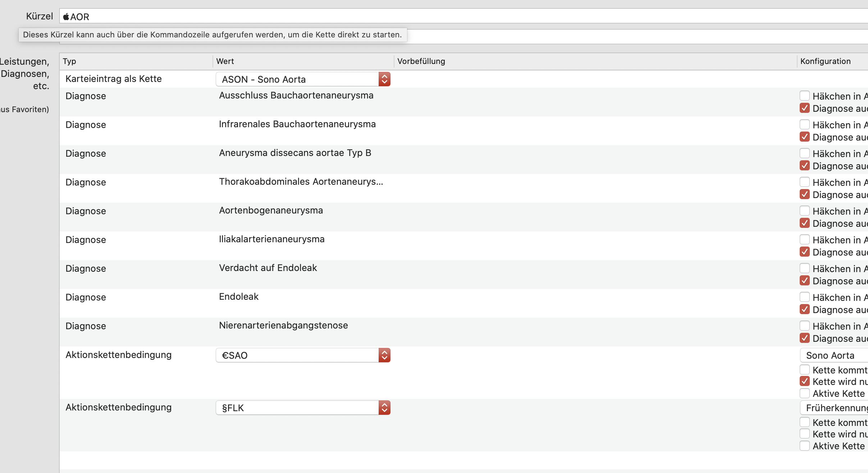The width and height of the screenshot is (868, 473).
Task: Uncheck Diagnose box for Nierenarterienabgangstenose
Action: click(805, 338)
